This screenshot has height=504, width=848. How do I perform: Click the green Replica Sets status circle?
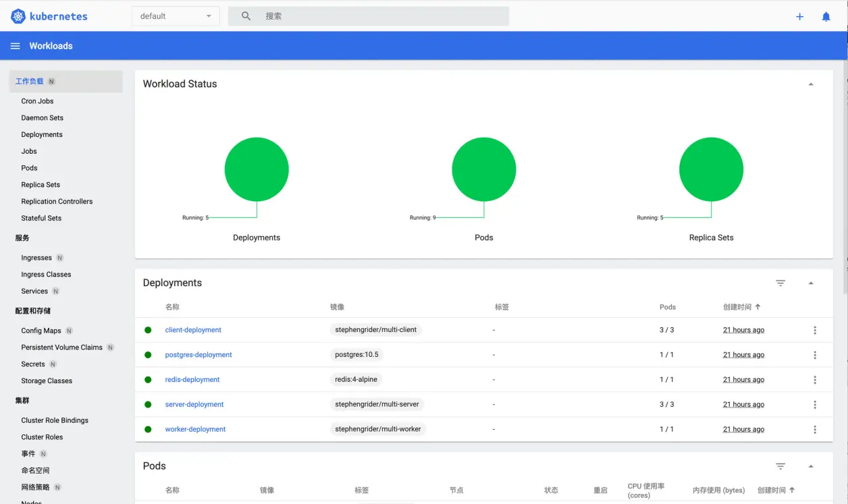click(711, 169)
